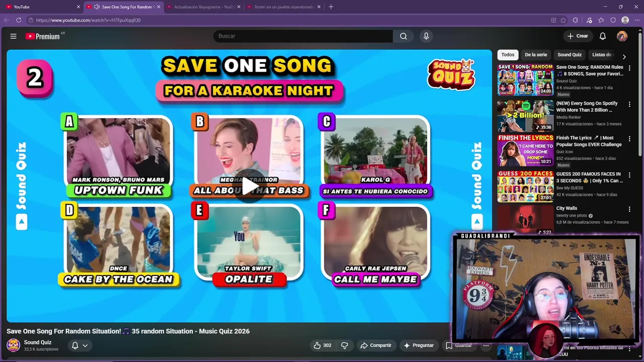Open the notifications bell in header
Viewport: 644px width, 362px height.
[603, 36]
